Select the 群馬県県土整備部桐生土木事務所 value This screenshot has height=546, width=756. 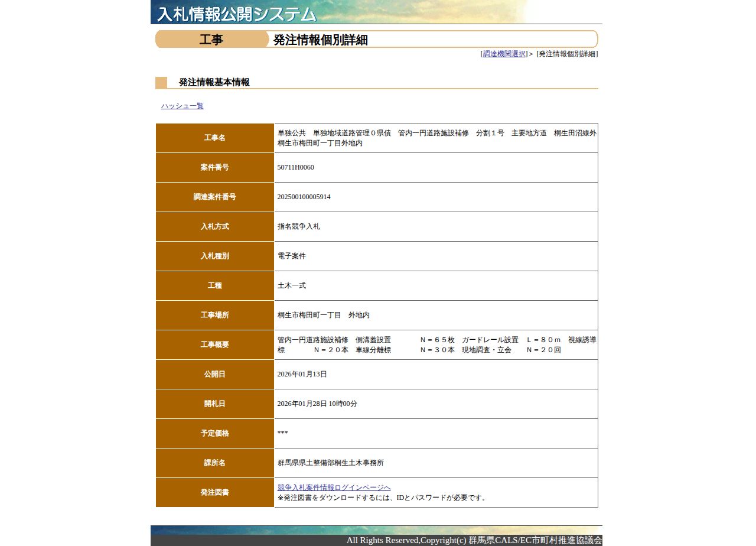tap(331, 463)
